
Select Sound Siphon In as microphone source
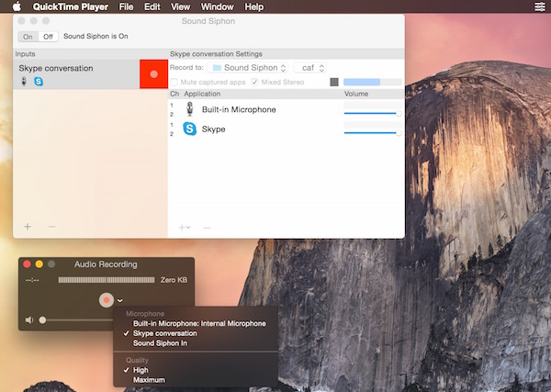coord(160,343)
